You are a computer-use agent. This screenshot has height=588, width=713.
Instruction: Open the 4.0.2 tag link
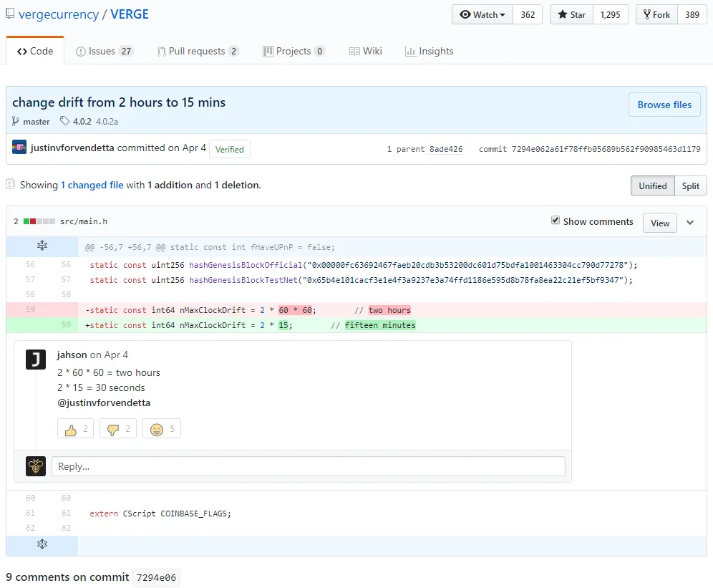82,122
